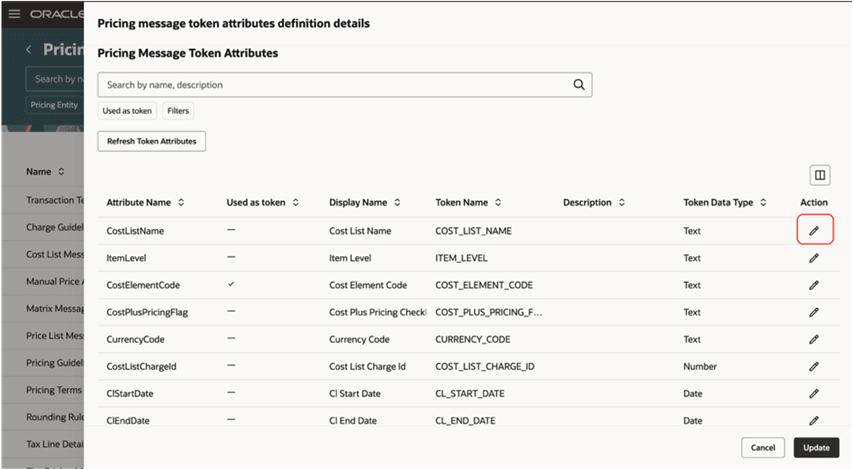Select Tax Line Detai row in background
This screenshot has width=854, height=470.
54,444
